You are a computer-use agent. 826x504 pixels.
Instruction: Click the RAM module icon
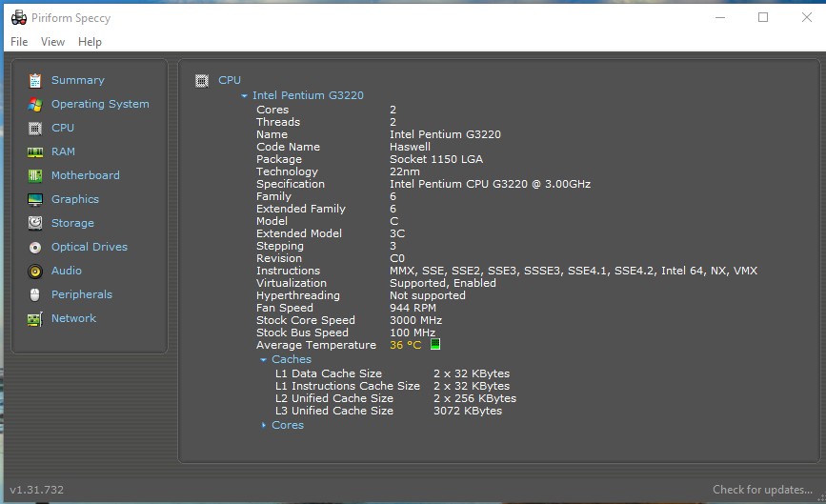point(35,152)
